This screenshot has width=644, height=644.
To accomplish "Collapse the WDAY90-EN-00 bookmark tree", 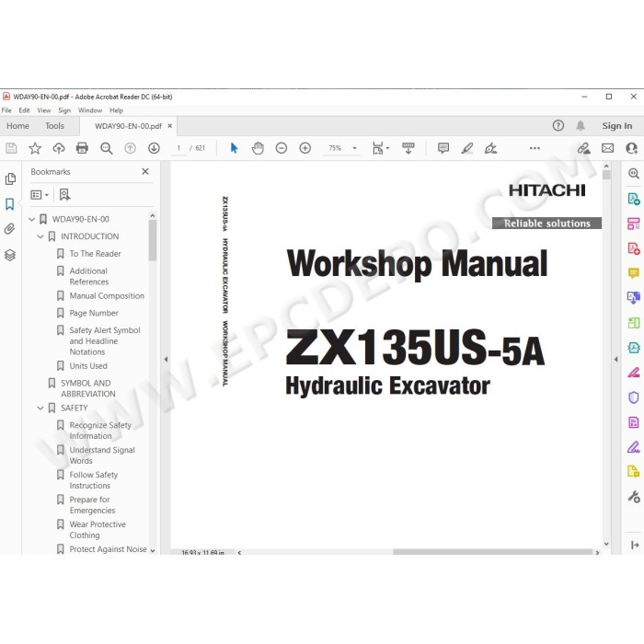I will pos(31,219).
